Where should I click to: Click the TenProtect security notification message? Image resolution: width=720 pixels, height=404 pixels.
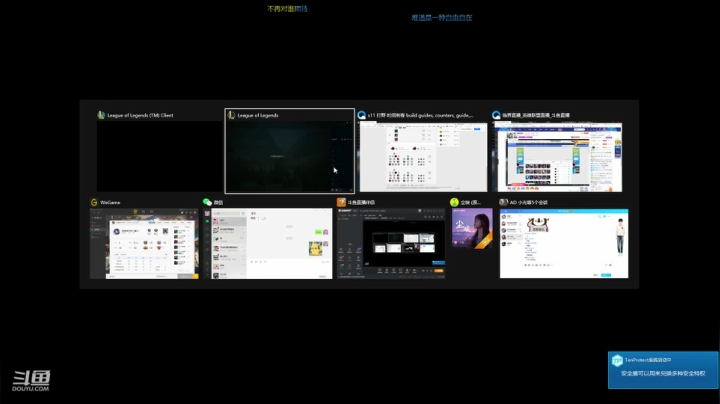[663, 374]
